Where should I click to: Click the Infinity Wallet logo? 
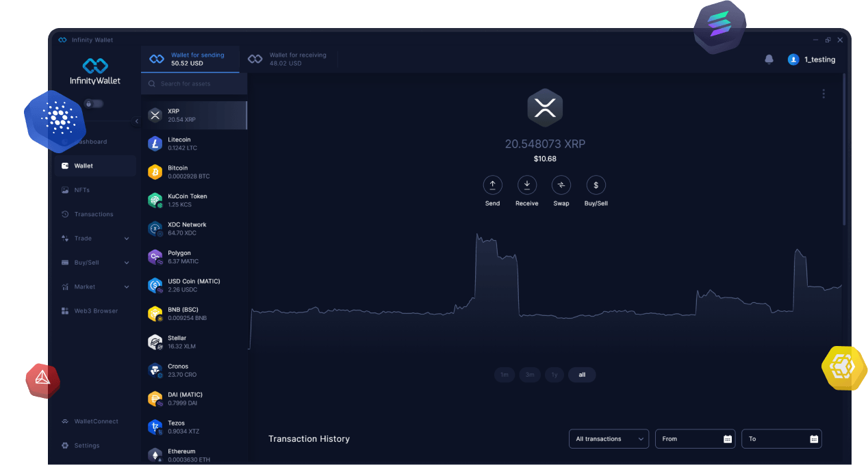[x=95, y=71]
